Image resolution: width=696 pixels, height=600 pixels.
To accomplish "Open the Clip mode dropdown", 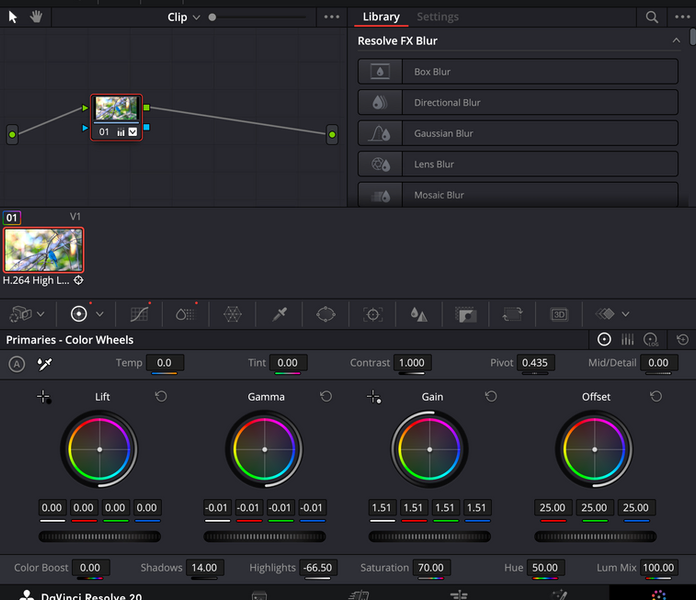I will click(183, 17).
